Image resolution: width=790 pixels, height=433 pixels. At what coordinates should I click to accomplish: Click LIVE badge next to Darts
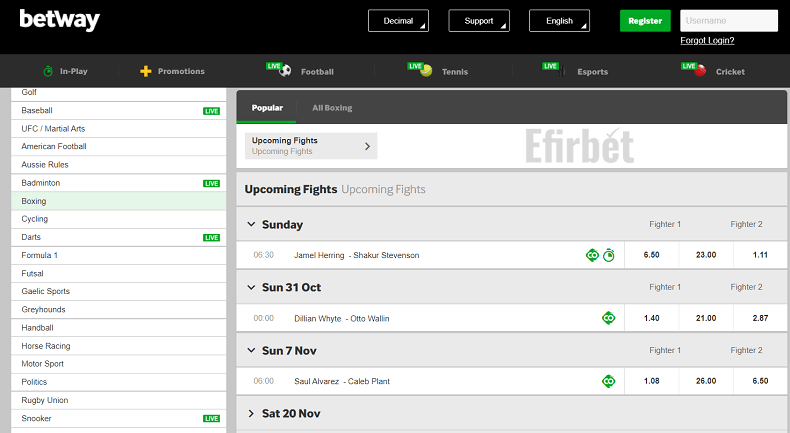click(211, 237)
